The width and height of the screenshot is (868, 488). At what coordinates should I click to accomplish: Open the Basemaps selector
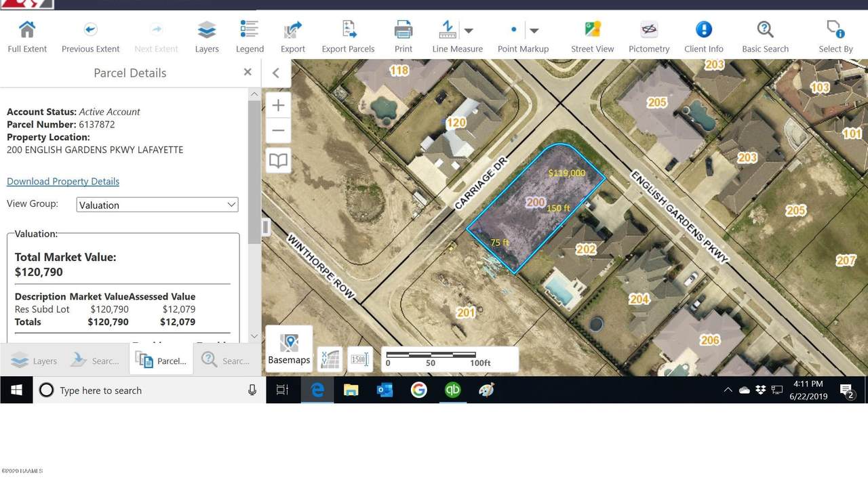(289, 349)
